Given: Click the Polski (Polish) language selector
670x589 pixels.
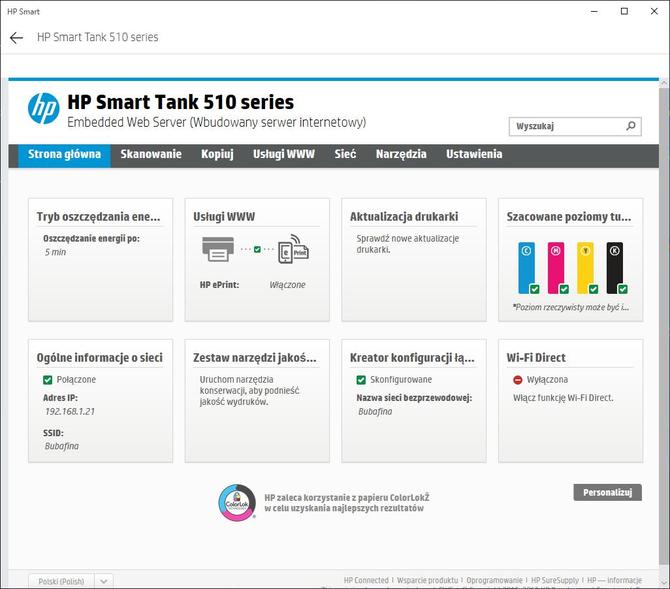Looking at the screenshot, I should (62, 581).
